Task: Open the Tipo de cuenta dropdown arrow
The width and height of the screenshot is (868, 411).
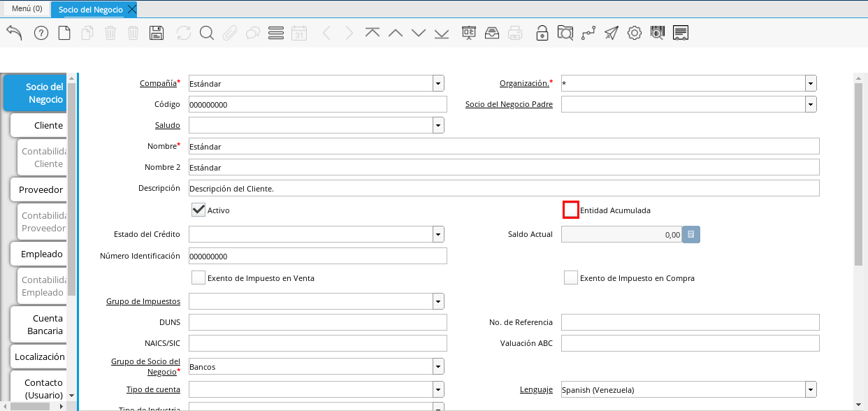Action: tap(438, 389)
